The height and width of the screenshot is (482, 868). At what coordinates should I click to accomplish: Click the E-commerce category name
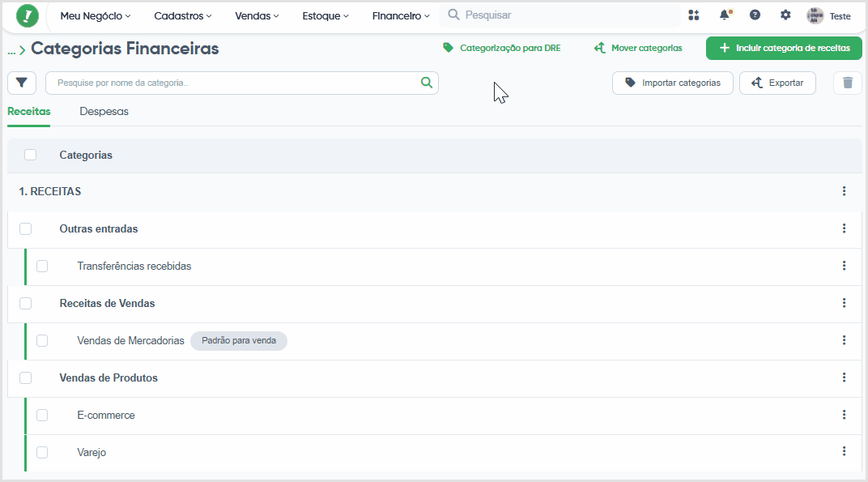click(106, 415)
